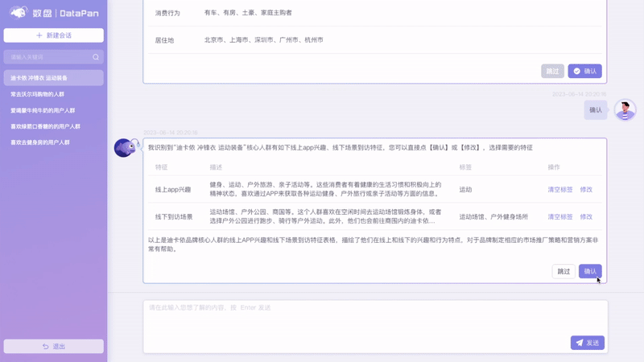Screen dimensions: 644x362
Task: Clear tags for 线上app兴趣 row
Action: click(560, 190)
